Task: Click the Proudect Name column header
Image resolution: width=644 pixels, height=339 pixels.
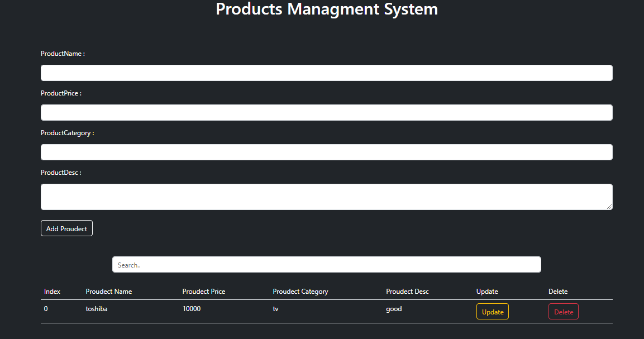Action: tap(109, 292)
